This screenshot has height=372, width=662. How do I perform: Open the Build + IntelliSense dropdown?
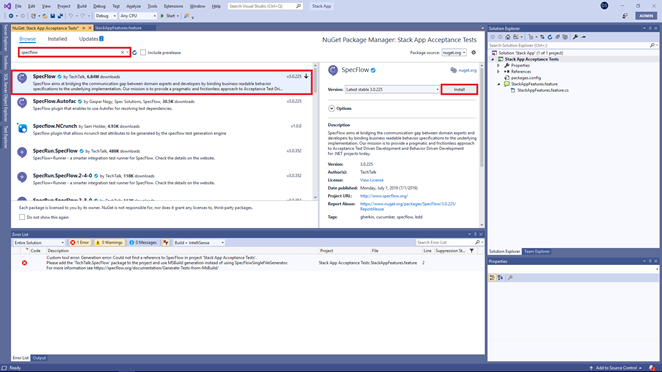[x=199, y=243]
